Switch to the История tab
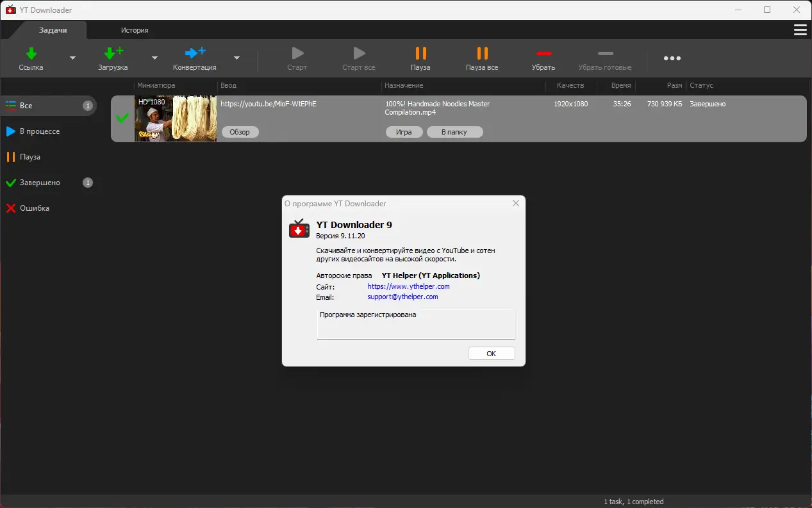 coord(135,30)
